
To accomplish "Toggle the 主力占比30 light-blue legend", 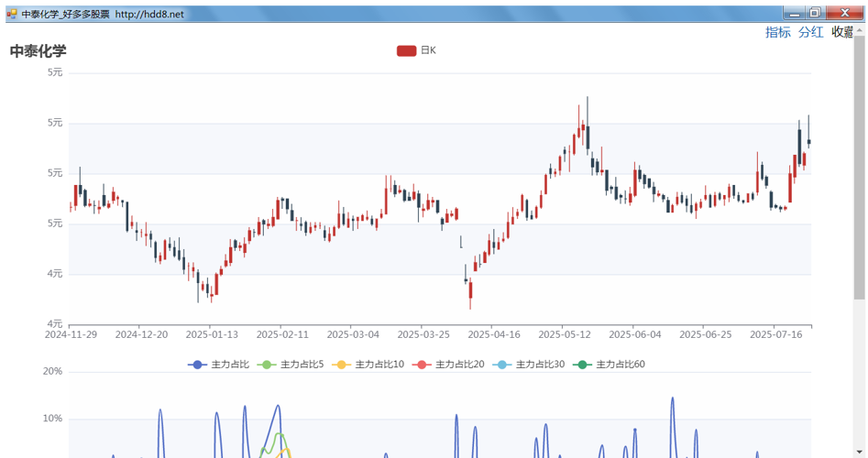I will point(529,364).
